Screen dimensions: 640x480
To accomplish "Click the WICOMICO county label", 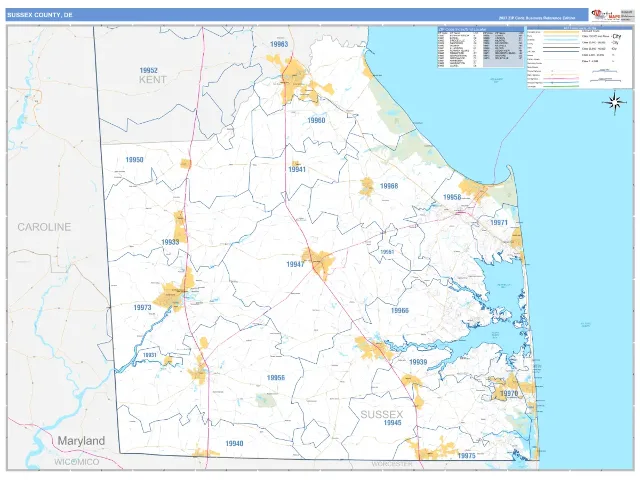I will (77, 462).
